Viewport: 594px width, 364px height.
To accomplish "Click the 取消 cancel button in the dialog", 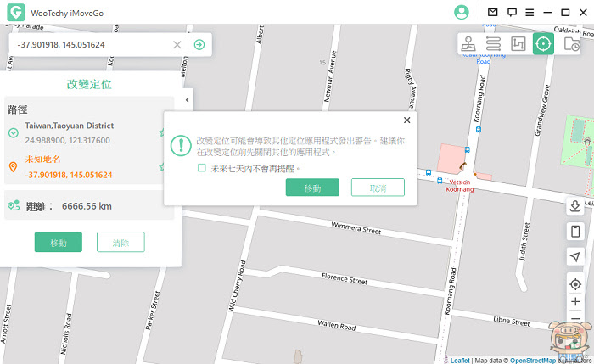I will [x=378, y=188].
